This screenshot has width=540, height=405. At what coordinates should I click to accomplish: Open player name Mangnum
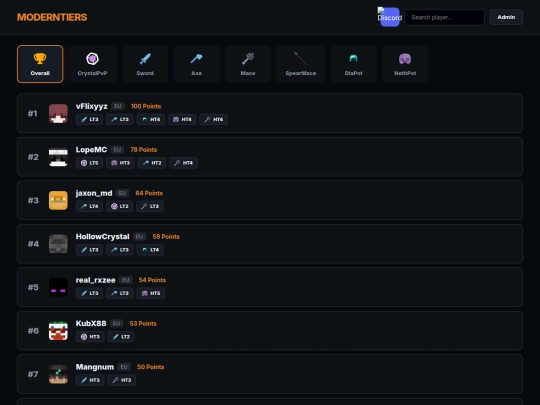(95, 367)
